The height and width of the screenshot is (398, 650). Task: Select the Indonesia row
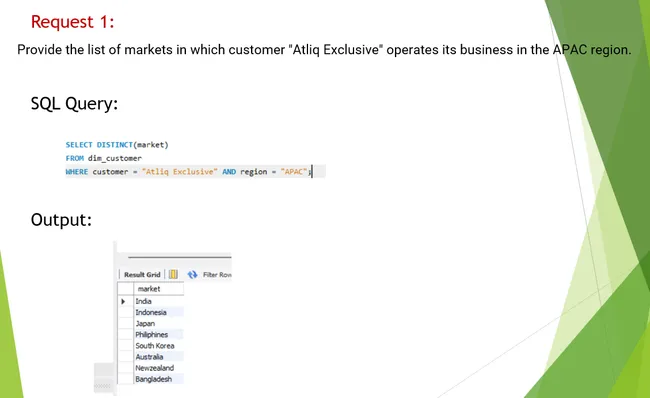159,312
